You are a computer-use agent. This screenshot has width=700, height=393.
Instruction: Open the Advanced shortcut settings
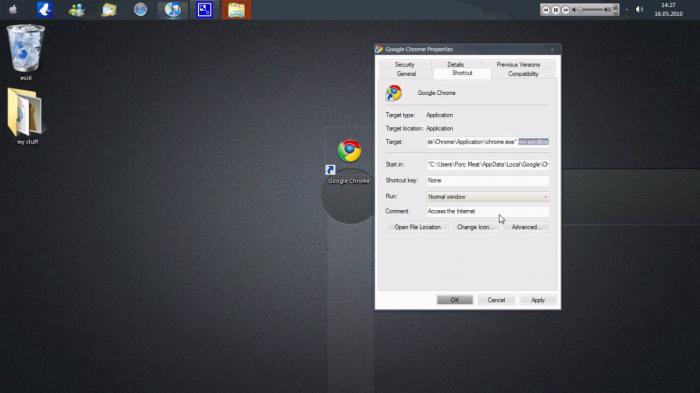click(x=526, y=227)
